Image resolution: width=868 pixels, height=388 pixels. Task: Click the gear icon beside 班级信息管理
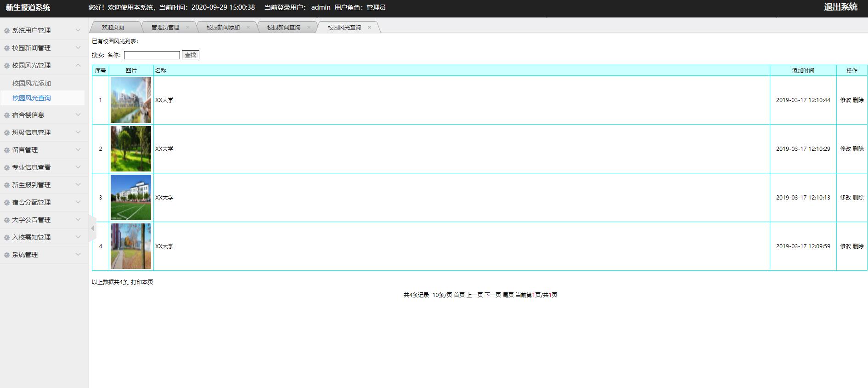click(x=7, y=133)
